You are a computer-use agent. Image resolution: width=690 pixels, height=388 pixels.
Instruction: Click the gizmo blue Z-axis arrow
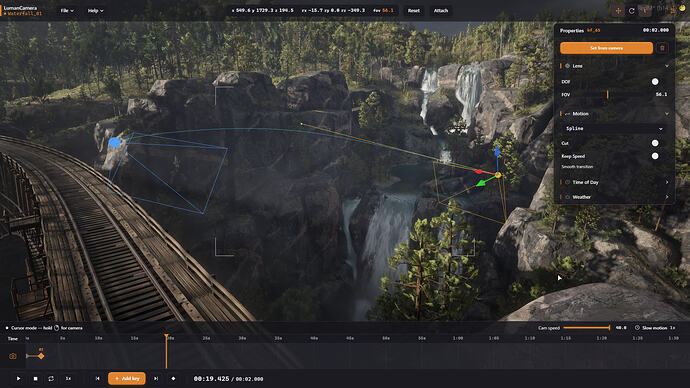pyautogui.click(x=497, y=152)
